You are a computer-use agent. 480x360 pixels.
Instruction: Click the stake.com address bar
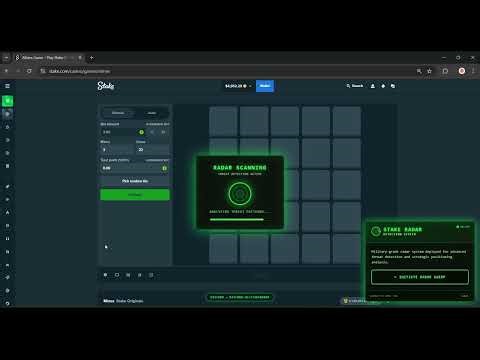[230, 71]
